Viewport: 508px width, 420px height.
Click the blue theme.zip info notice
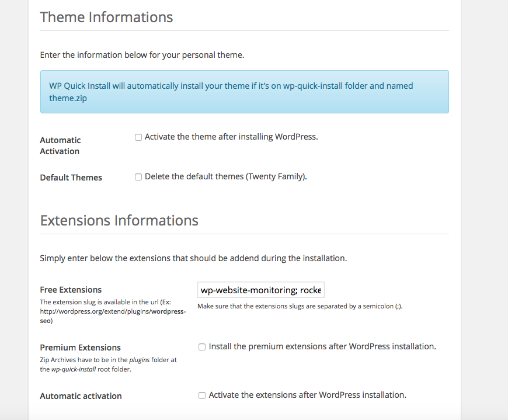(x=245, y=92)
